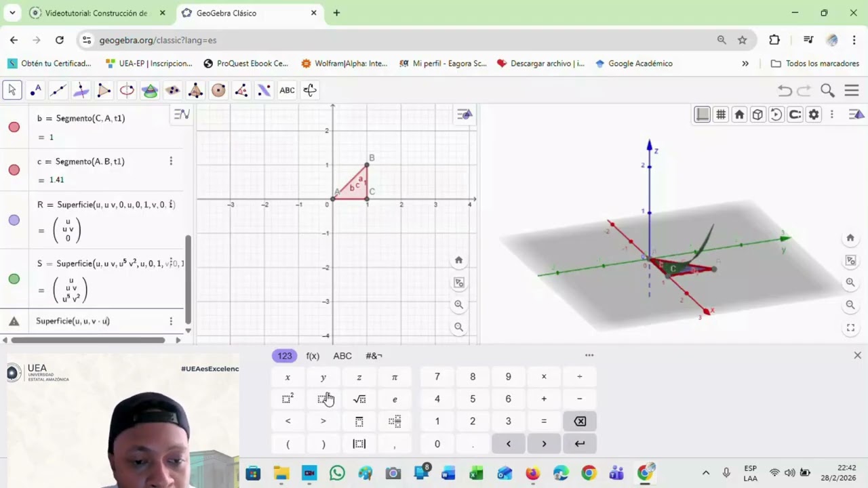Go home in 2D graphics view
This screenshot has height=488, width=868.
click(458, 260)
